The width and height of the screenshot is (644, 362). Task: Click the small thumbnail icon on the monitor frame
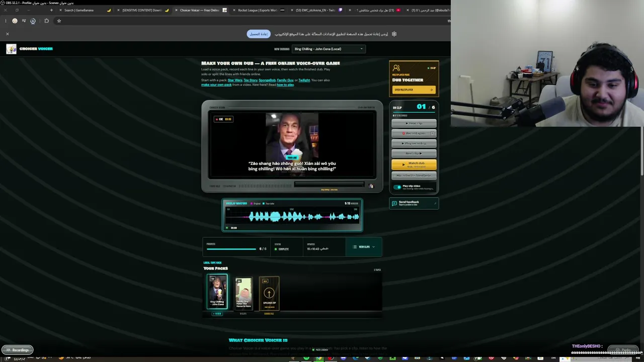(x=371, y=186)
